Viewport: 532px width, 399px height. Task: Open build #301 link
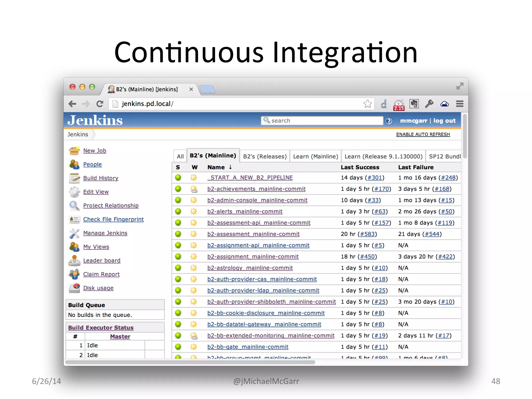[375, 178]
